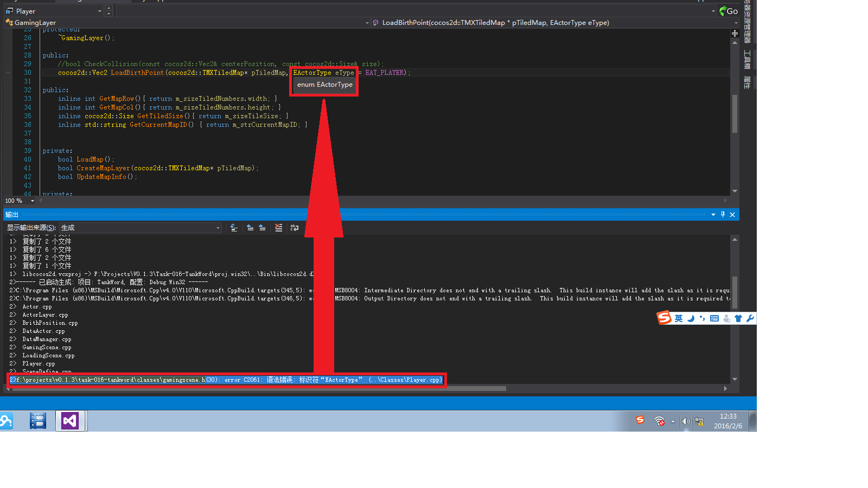Open the 工具箱 toolbox side tab
The height and width of the screenshot is (488, 868).
747,59
